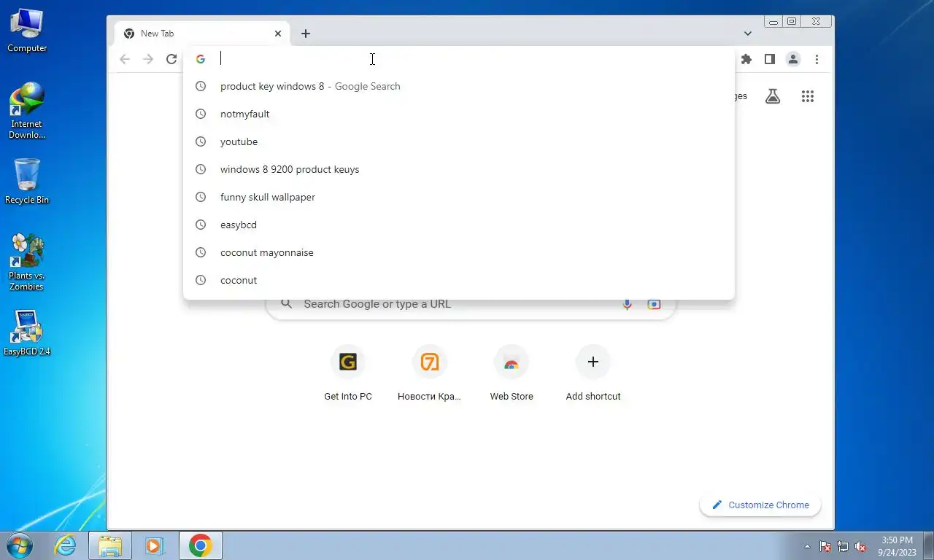Open the Новости Кра... shortcut
Image resolution: width=934 pixels, height=560 pixels.
pos(430,374)
